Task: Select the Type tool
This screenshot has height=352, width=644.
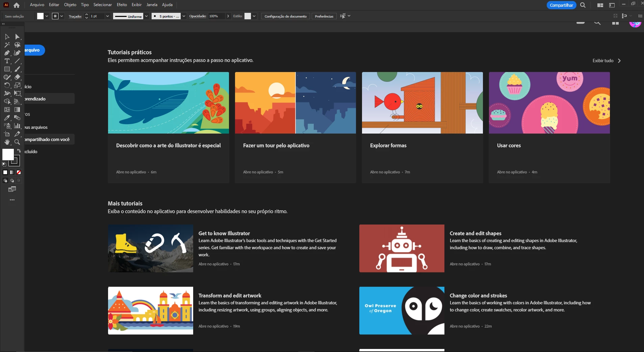Action: (7, 61)
